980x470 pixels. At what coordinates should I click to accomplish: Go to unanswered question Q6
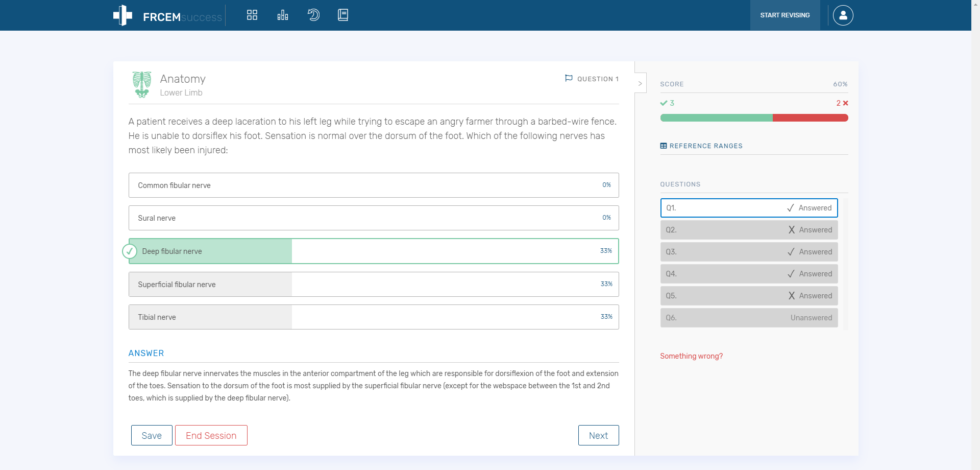(x=748, y=318)
